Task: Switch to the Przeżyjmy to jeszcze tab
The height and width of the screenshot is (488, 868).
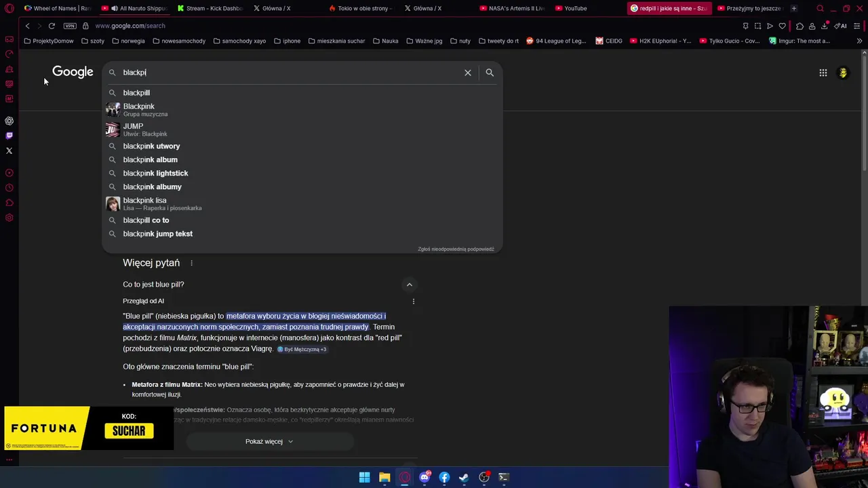Action: click(749, 8)
